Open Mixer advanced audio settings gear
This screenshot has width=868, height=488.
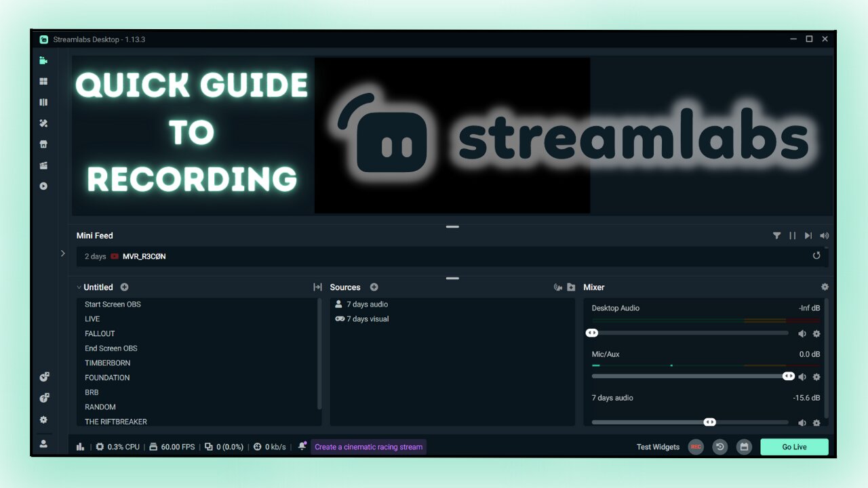pyautogui.click(x=825, y=287)
